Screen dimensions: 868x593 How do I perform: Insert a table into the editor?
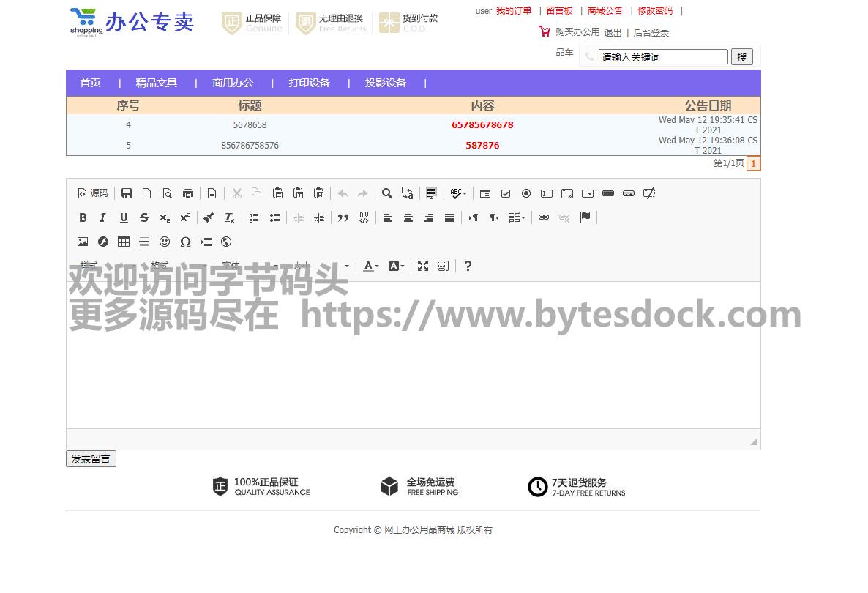(x=124, y=242)
